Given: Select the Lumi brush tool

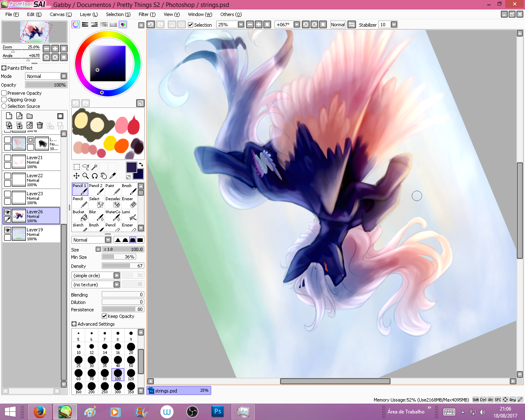Looking at the screenshot, I should pyautogui.click(x=129, y=215).
